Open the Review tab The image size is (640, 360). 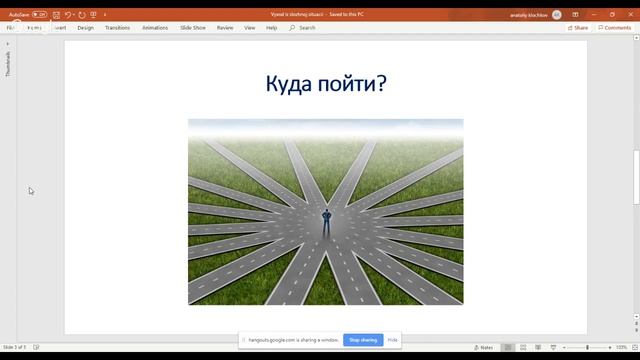point(225,28)
